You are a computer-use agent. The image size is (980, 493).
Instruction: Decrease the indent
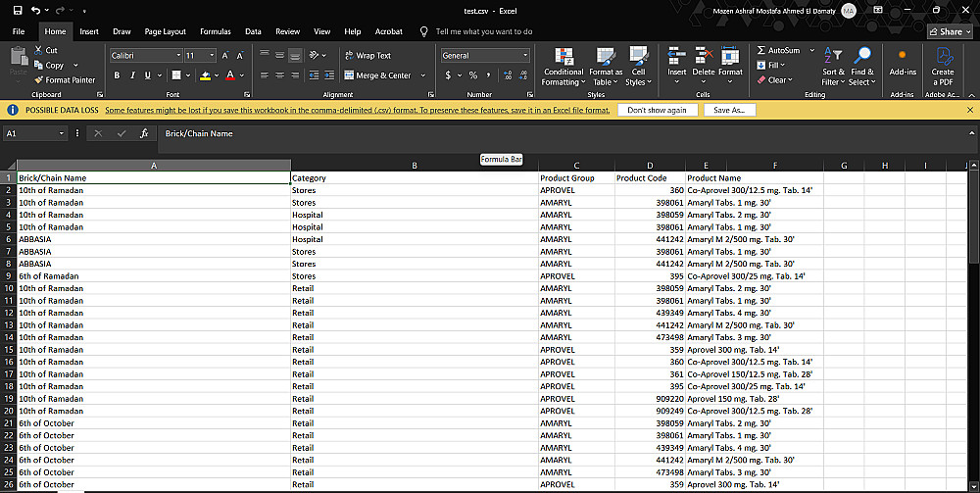(x=314, y=75)
